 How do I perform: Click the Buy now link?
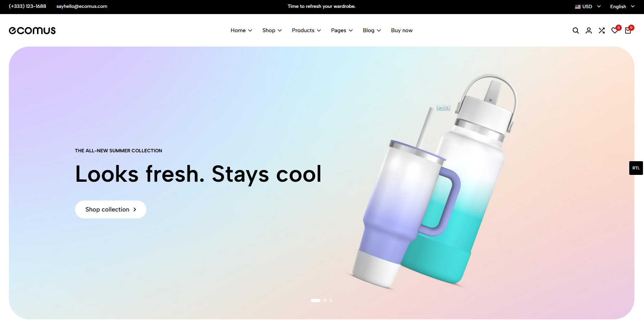[402, 30]
